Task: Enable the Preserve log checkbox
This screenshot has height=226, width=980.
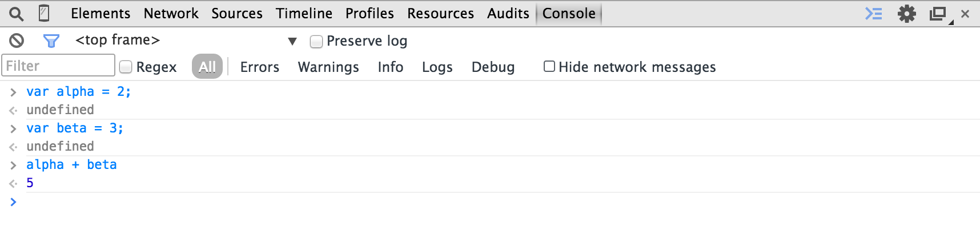Action: [x=316, y=41]
